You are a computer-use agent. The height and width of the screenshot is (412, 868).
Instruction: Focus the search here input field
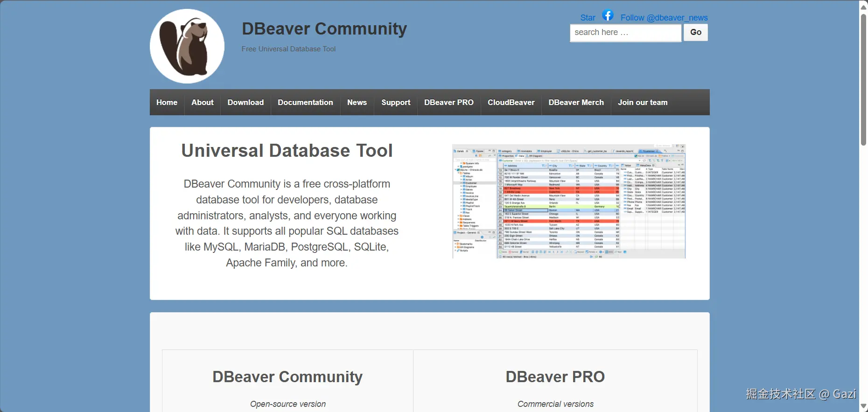tap(625, 32)
